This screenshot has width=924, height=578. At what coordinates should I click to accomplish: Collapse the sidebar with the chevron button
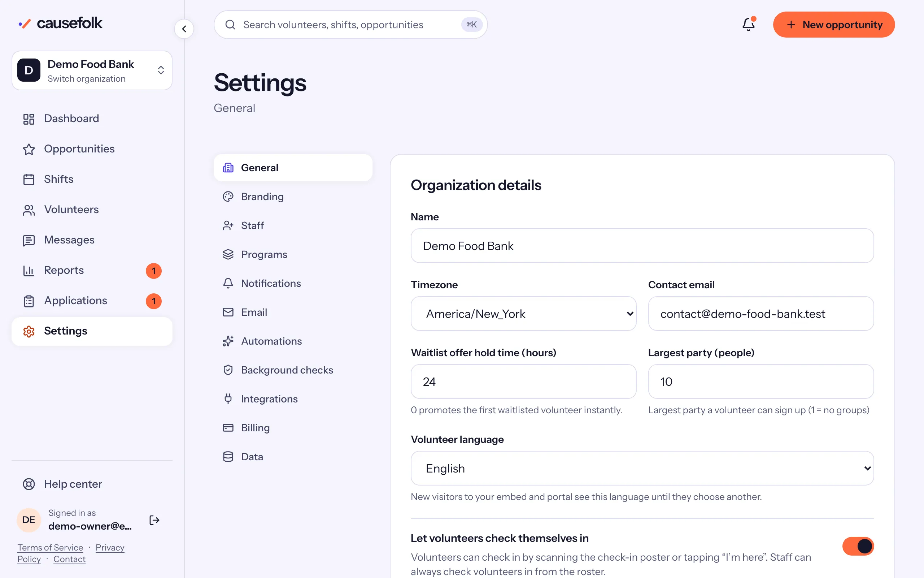pyautogui.click(x=184, y=29)
